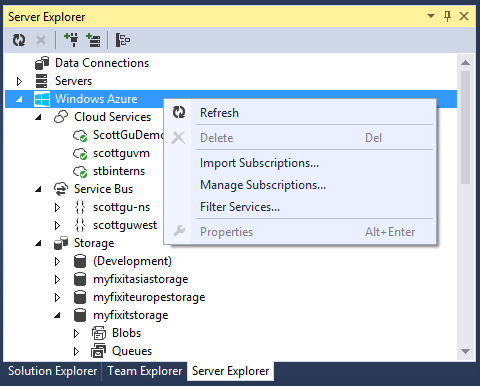This screenshot has width=480, height=386.
Task: Select the Blobs container icon
Action: coord(99,333)
